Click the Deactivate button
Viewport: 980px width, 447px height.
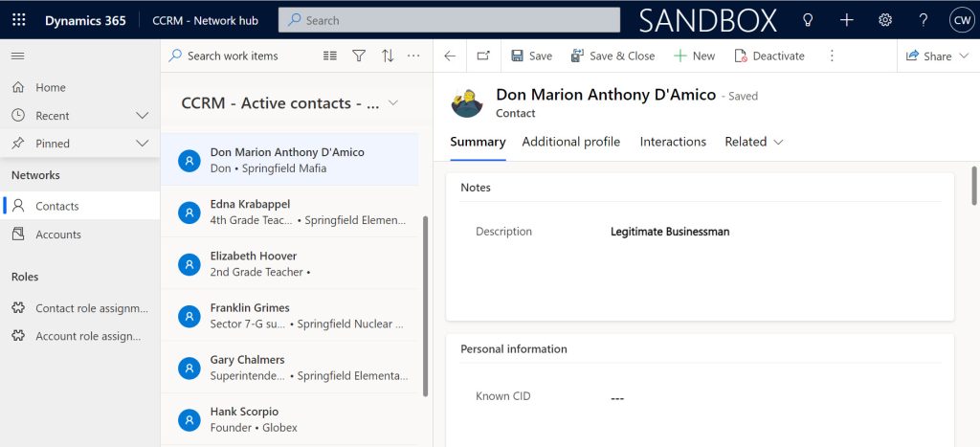pos(768,56)
